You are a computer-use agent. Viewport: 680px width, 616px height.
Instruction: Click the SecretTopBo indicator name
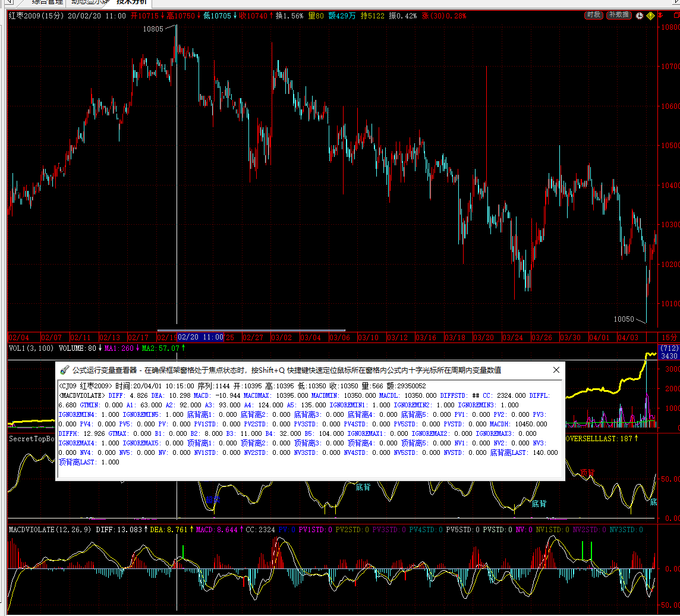point(32,439)
